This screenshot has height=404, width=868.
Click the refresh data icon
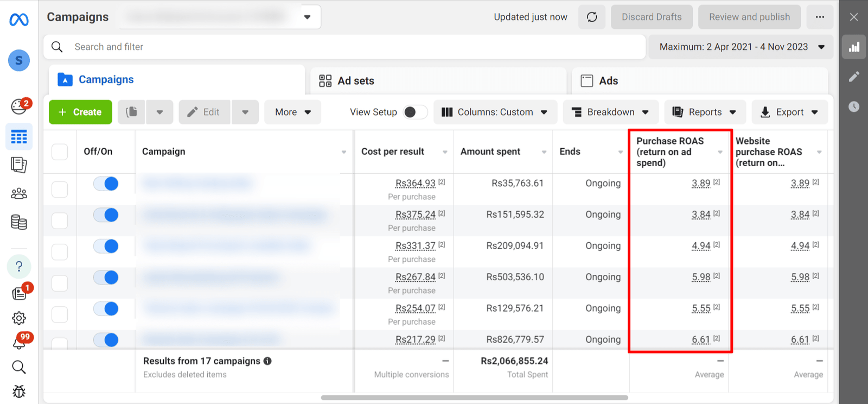coord(592,17)
